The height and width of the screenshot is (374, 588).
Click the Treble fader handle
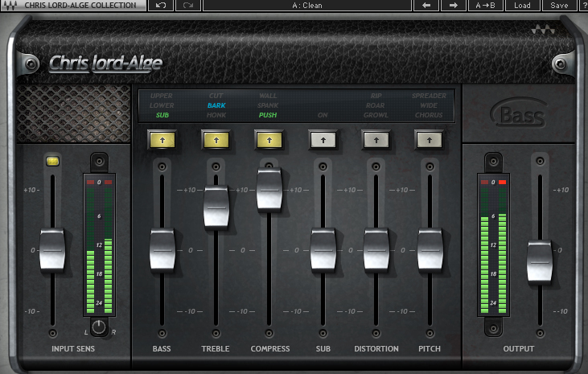pos(216,207)
